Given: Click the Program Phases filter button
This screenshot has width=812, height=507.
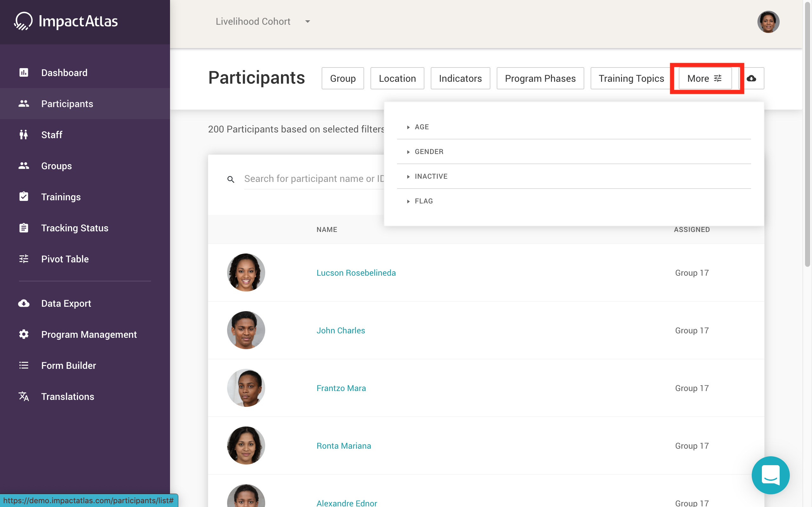Looking at the screenshot, I should coord(540,79).
